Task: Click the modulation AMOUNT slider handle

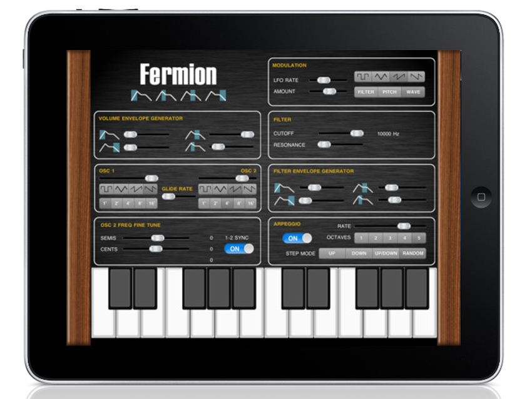Action: click(329, 91)
